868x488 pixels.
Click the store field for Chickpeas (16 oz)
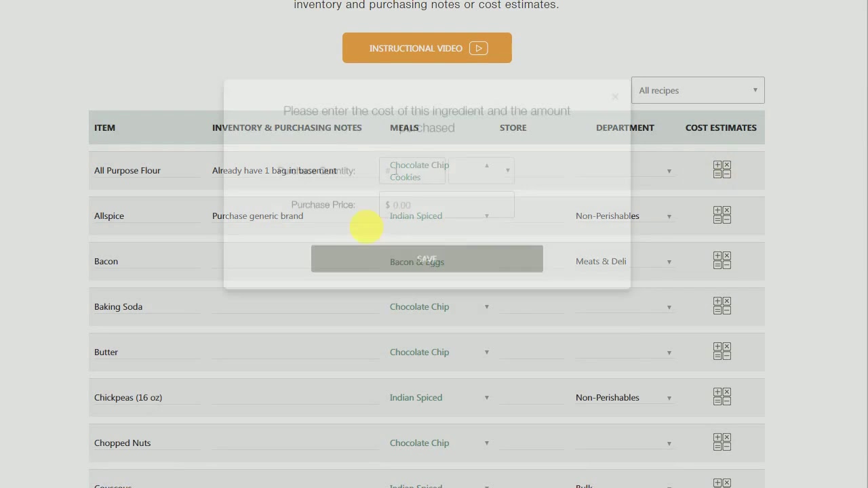tap(532, 398)
